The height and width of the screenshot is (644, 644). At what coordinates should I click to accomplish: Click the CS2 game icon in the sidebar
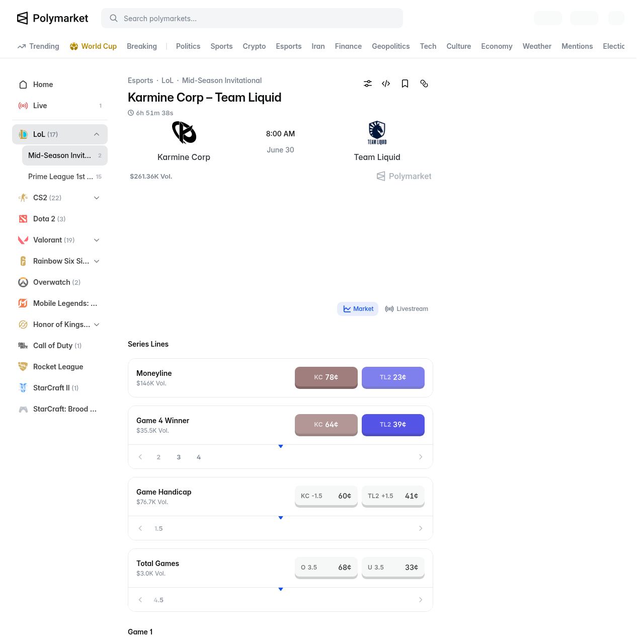click(x=23, y=198)
